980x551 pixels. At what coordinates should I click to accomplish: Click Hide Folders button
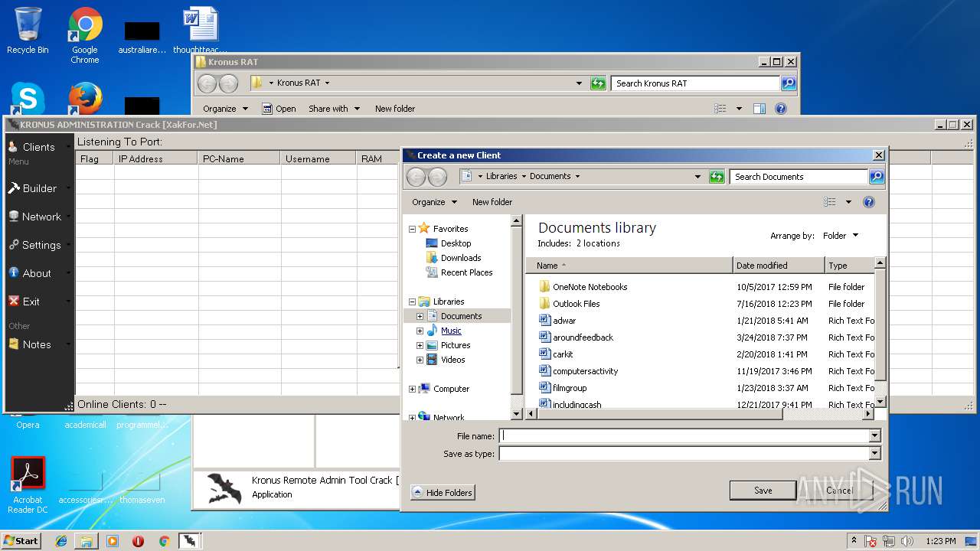point(443,493)
